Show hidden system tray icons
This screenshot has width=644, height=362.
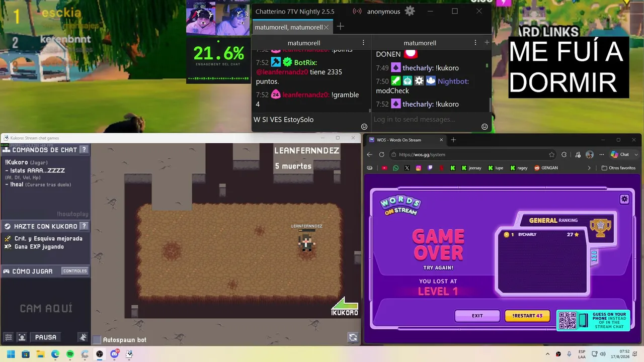click(x=547, y=354)
